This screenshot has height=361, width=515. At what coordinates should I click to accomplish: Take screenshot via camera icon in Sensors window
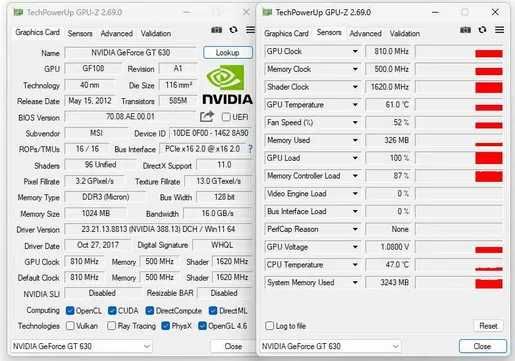coord(465,30)
